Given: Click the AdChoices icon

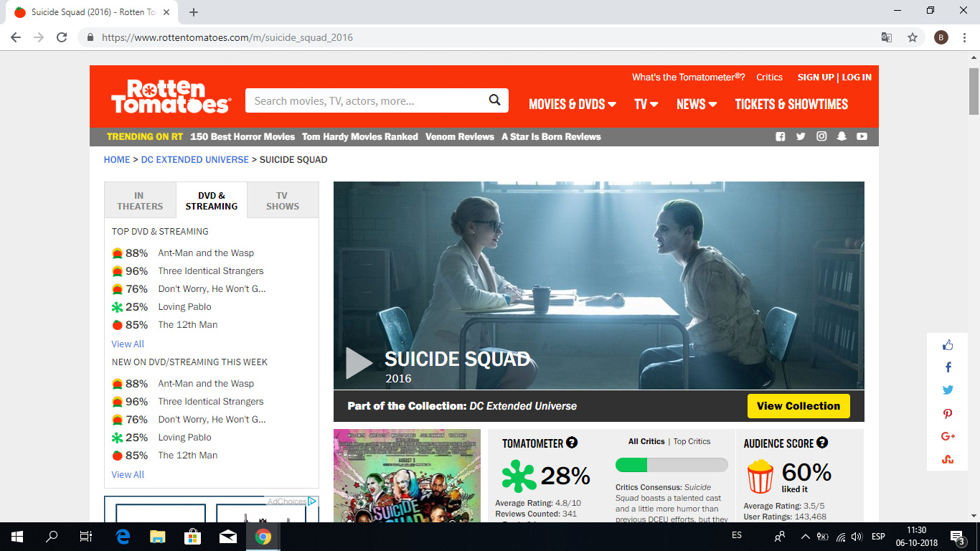Looking at the screenshot, I should [313, 501].
